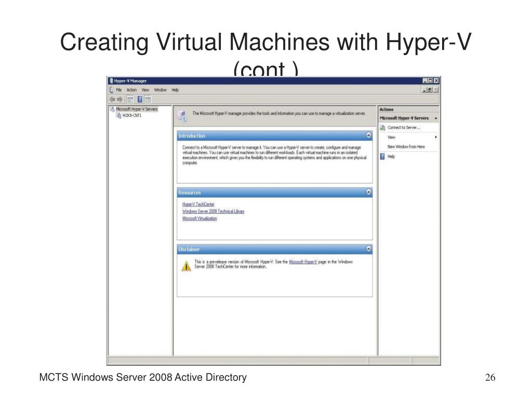Open the Help menu in the menu bar
The height and width of the screenshot is (399, 532).
pos(175,90)
